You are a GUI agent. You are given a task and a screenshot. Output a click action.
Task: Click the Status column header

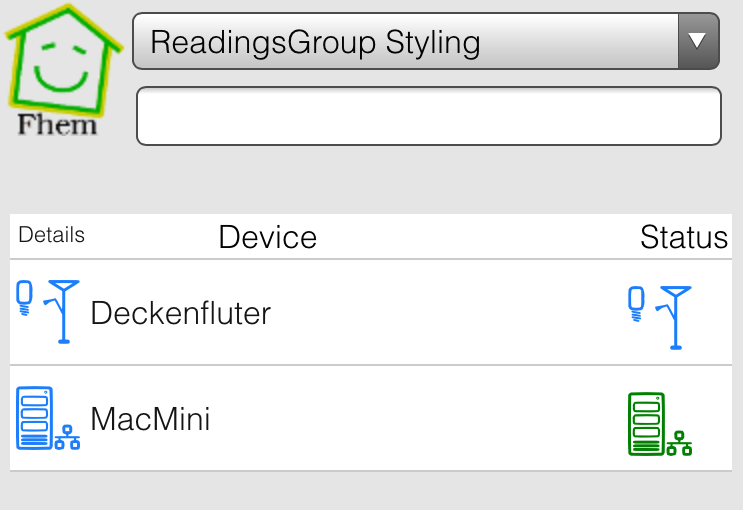(683, 237)
